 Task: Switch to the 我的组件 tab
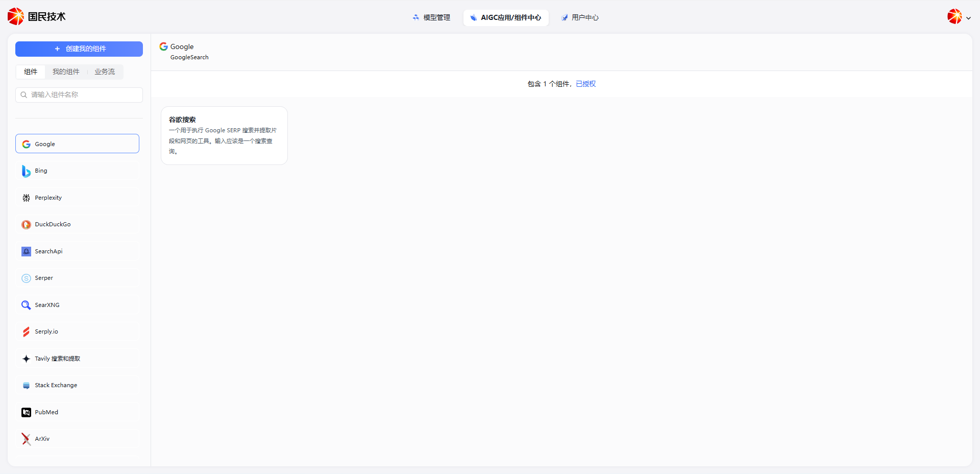[66, 72]
